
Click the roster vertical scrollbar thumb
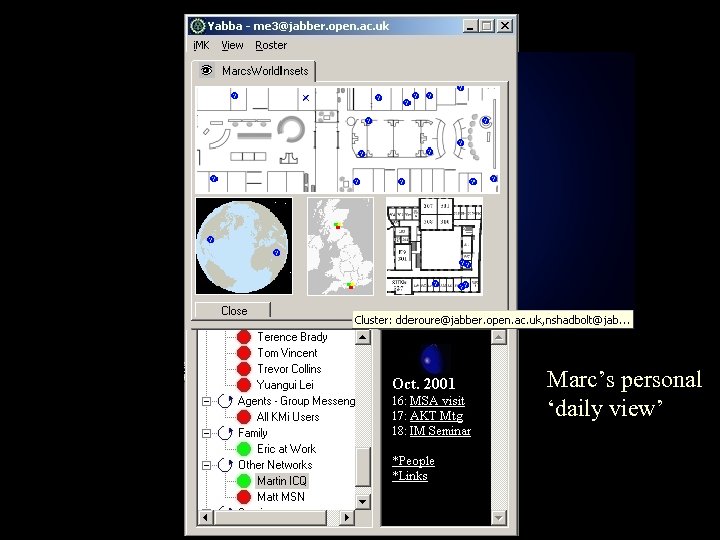pyautogui.click(x=363, y=467)
